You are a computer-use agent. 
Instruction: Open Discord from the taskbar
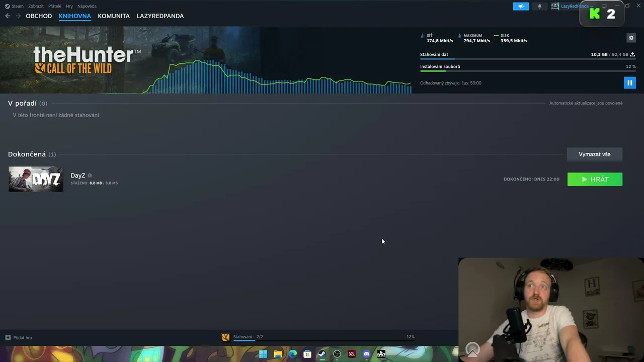[367, 354]
